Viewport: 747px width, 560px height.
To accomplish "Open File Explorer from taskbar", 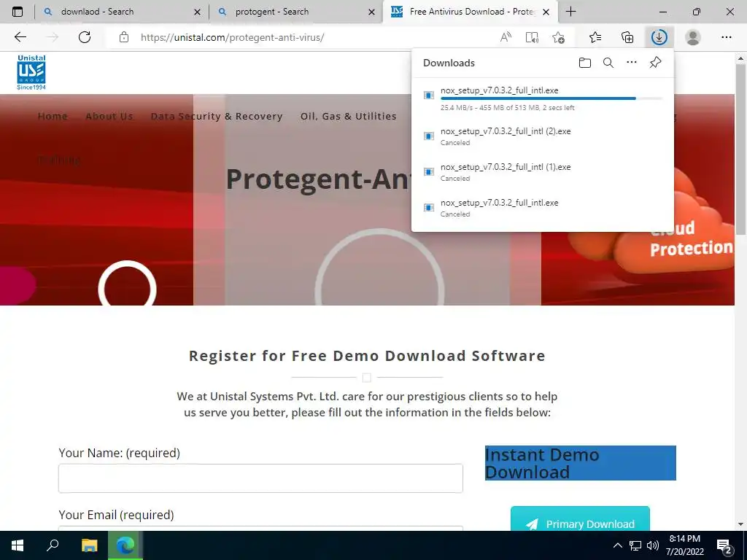I will coord(89,545).
